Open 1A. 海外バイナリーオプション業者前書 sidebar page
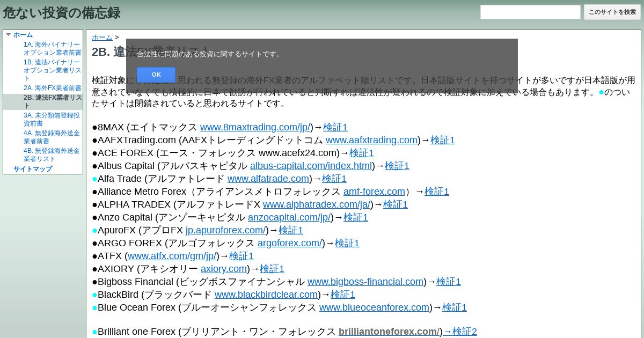644x338 pixels. coord(53,49)
